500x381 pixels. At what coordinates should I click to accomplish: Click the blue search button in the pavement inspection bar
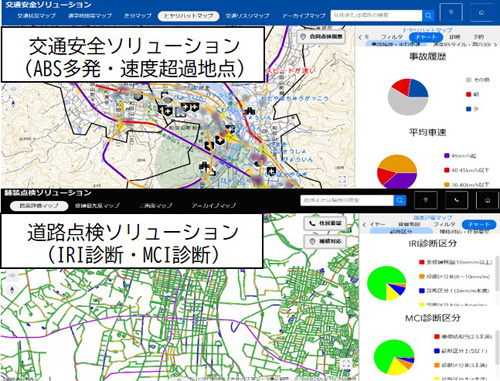[400, 200]
